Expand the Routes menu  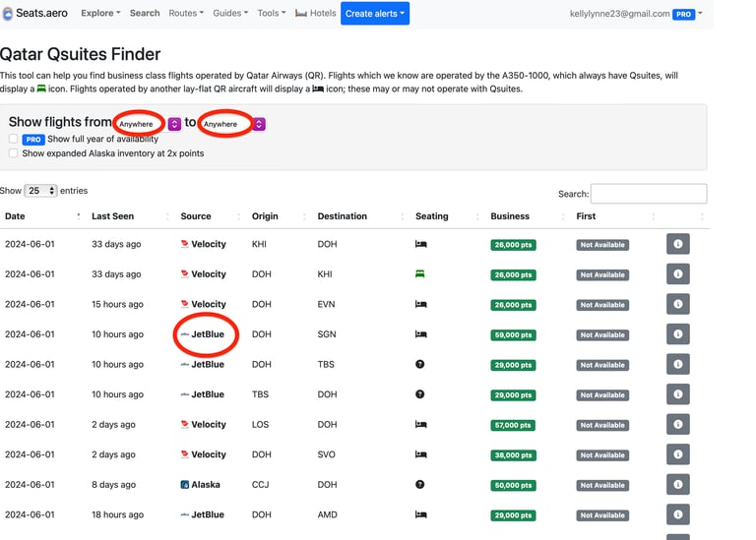click(x=186, y=13)
